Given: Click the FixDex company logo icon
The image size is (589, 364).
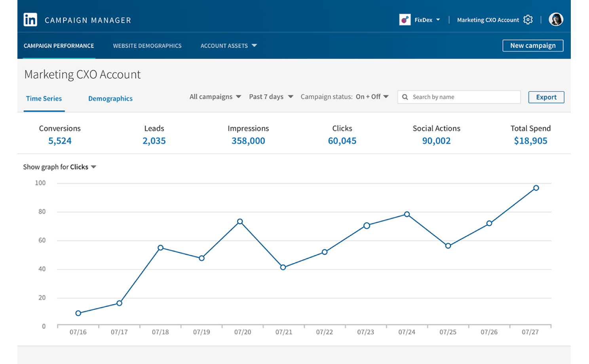Looking at the screenshot, I should (405, 19).
